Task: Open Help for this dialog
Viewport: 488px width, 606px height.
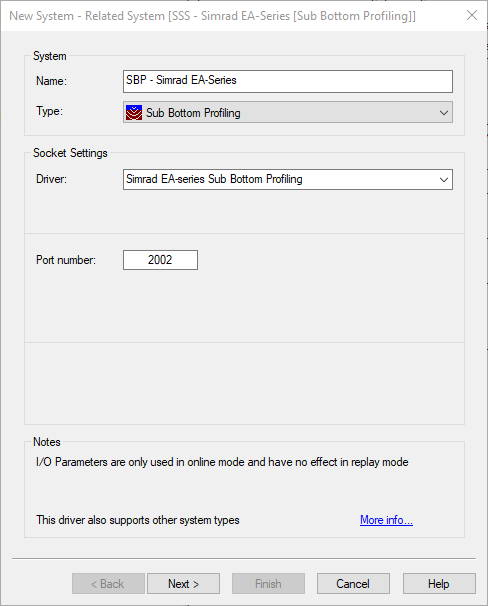Action: point(439,584)
